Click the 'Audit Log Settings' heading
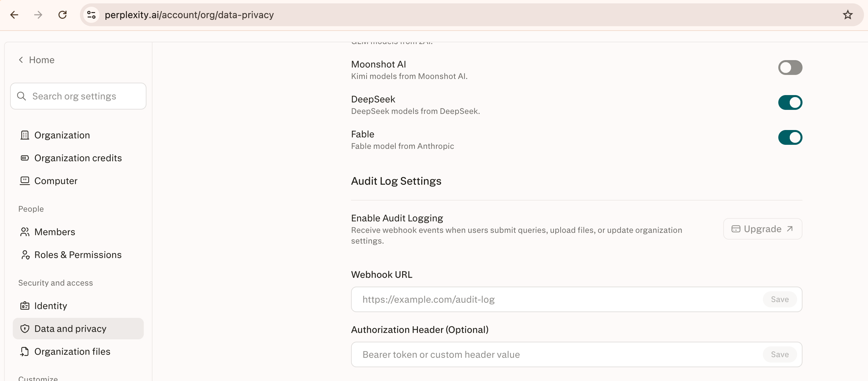 [396, 181]
